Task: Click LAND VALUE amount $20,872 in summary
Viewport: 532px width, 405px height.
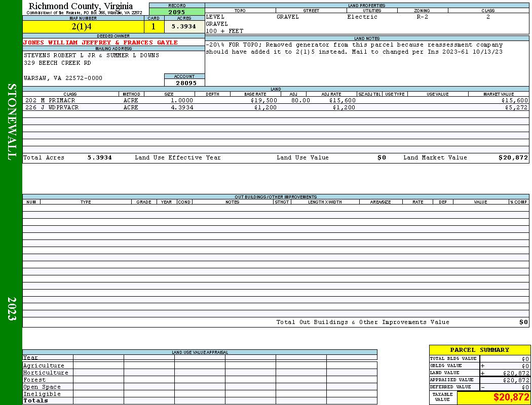Action: (516, 373)
